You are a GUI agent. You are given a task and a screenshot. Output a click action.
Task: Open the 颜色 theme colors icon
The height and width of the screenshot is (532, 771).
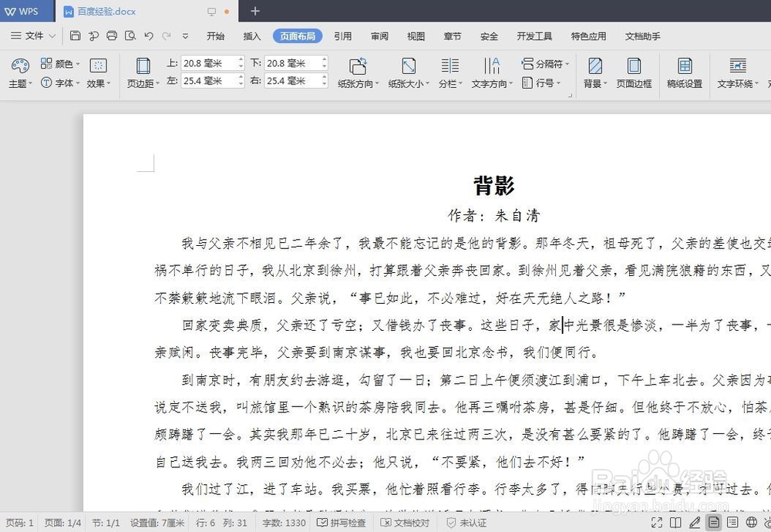60,63
